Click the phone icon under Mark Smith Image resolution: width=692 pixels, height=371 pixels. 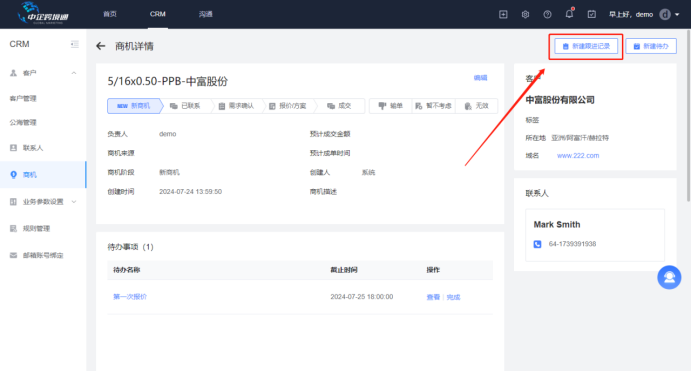(537, 244)
